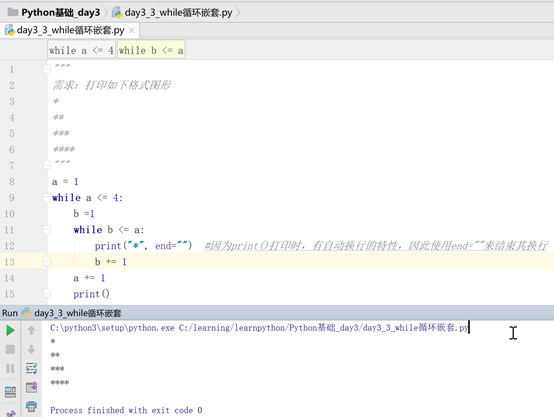The width and height of the screenshot is (554, 417).
Task: Click line number 8 in the gutter
Action: [x=12, y=182]
